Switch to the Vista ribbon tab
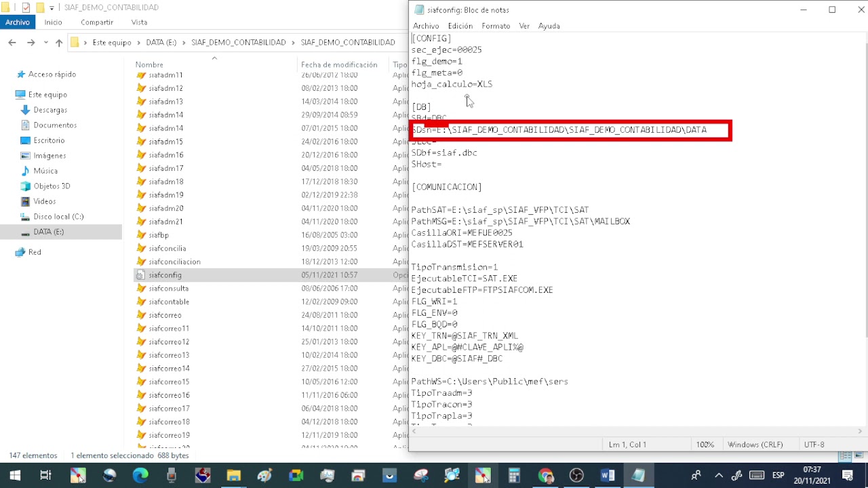 tap(139, 22)
